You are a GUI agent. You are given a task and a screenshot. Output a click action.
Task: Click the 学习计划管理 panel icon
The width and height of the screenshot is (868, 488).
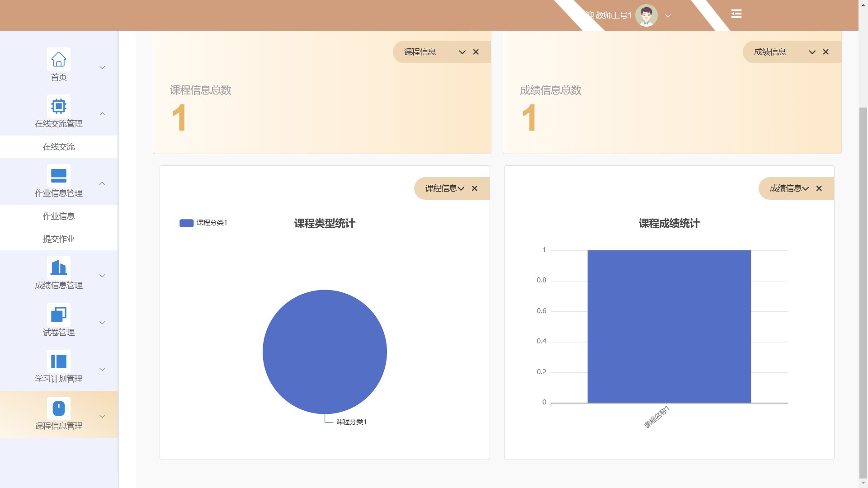click(58, 361)
